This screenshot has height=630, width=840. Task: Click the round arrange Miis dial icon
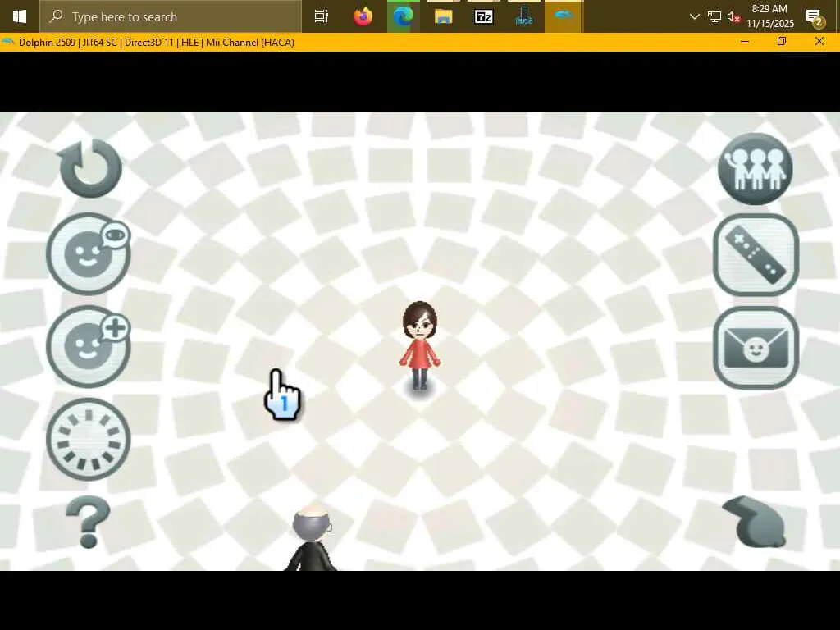(x=89, y=440)
